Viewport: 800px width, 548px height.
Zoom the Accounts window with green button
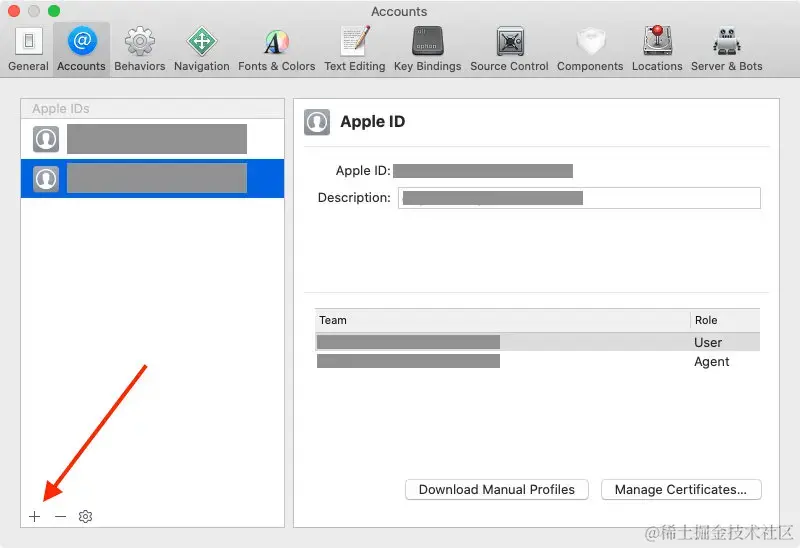[x=54, y=11]
